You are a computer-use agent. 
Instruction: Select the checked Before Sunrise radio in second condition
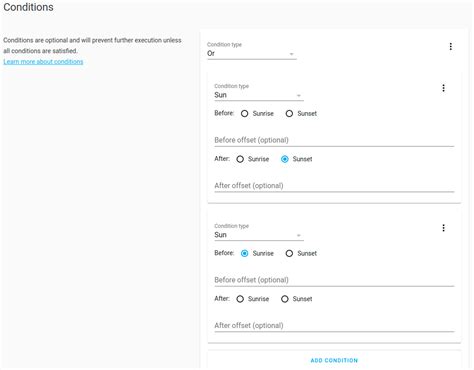244,253
